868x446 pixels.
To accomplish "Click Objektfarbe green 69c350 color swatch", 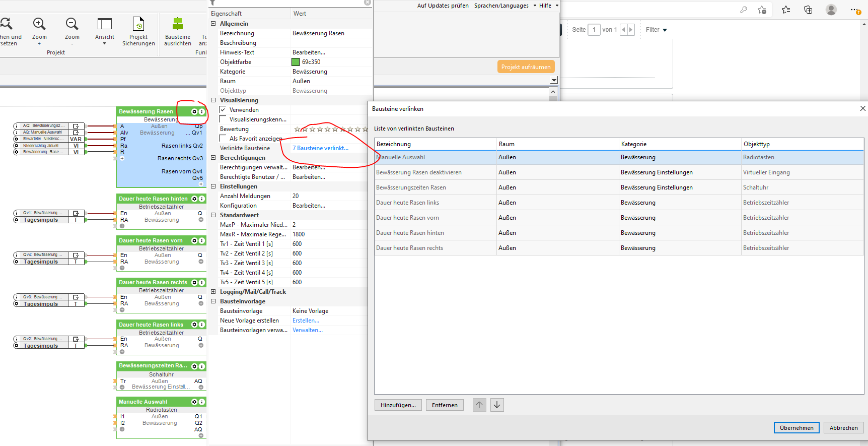I will 296,62.
